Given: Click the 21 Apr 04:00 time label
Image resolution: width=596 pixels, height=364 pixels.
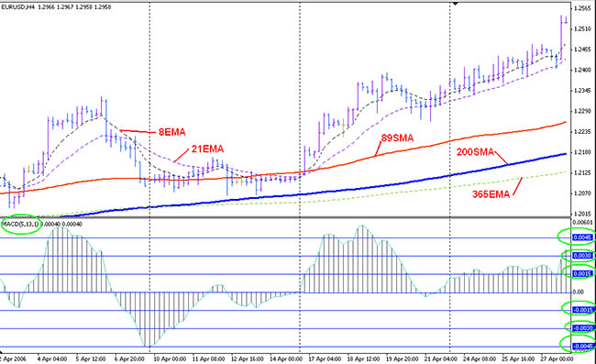Looking at the screenshot, I should click(x=441, y=358).
